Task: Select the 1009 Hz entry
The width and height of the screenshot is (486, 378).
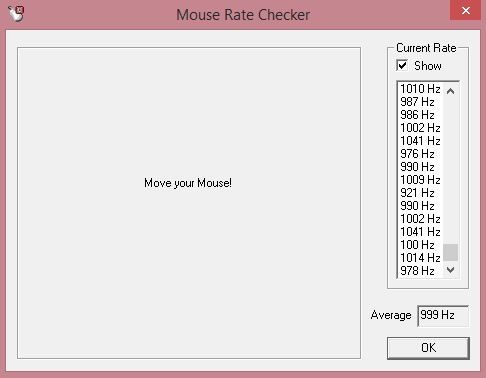Action: point(420,180)
